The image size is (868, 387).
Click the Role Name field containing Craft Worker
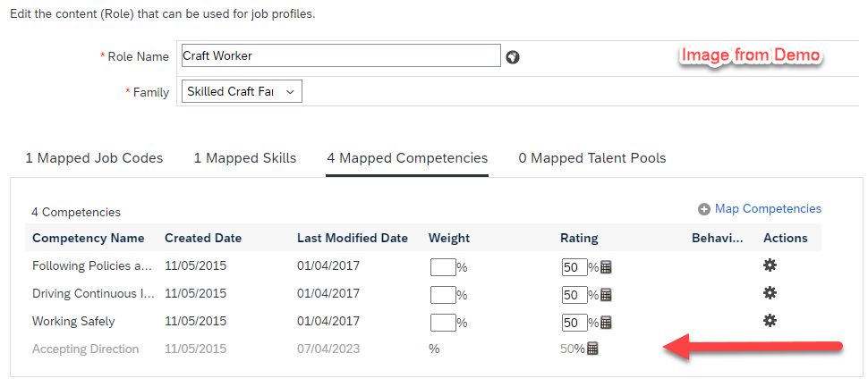pyautogui.click(x=341, y=55)
